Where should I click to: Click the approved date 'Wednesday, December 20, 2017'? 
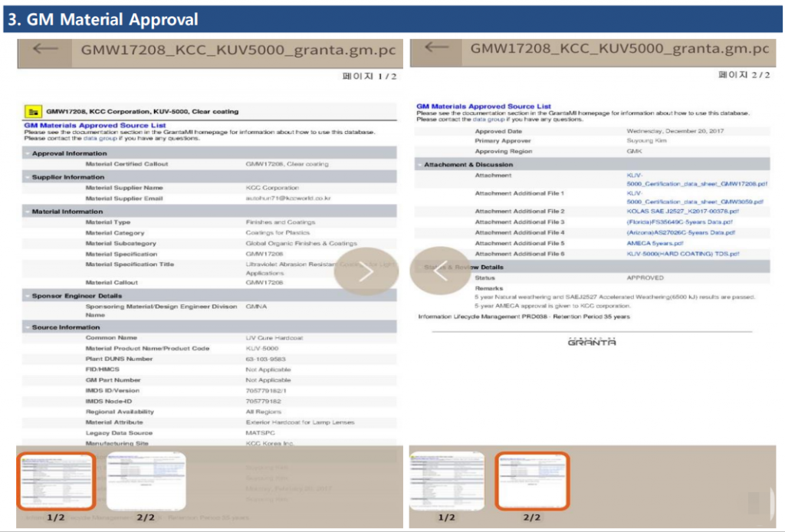pyautogui.click(x=675, y=131)
